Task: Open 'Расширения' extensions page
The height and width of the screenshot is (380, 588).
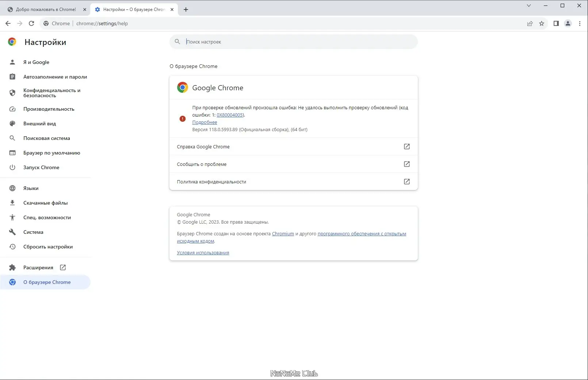Action: tap(45, 267)
